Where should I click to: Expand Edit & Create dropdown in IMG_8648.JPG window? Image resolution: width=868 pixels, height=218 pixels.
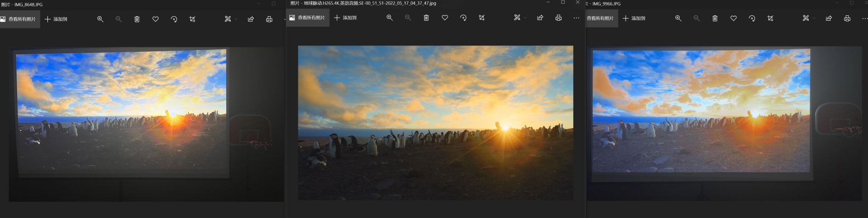click(x=231, y=19)
